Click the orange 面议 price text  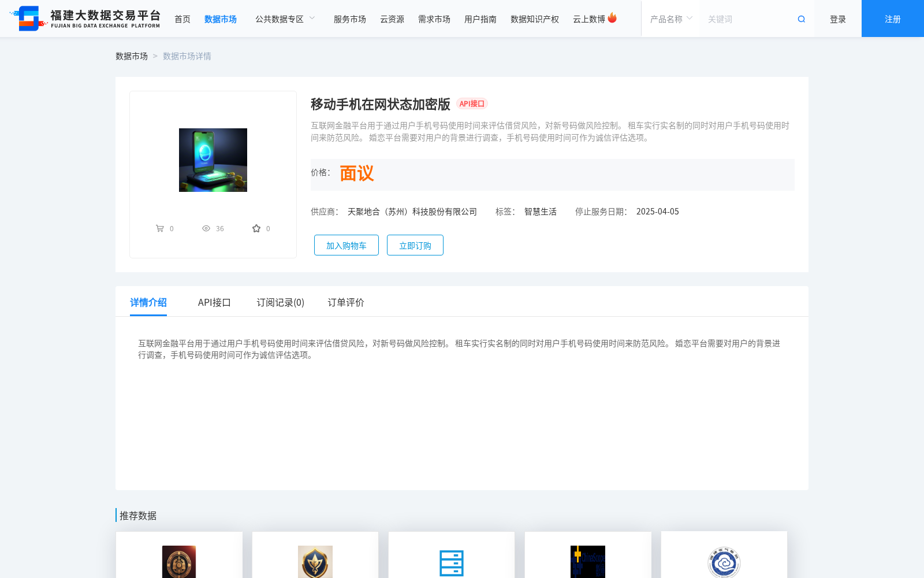tap(357, 173)
